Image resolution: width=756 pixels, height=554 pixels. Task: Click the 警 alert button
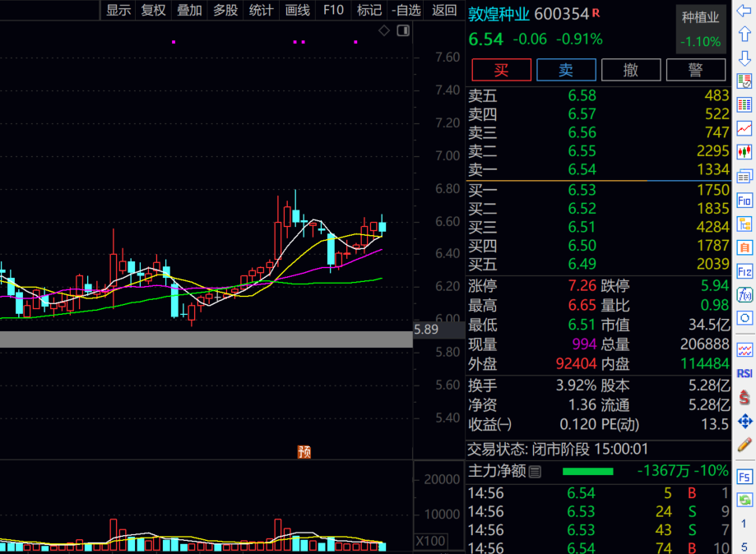pos(695,70)
